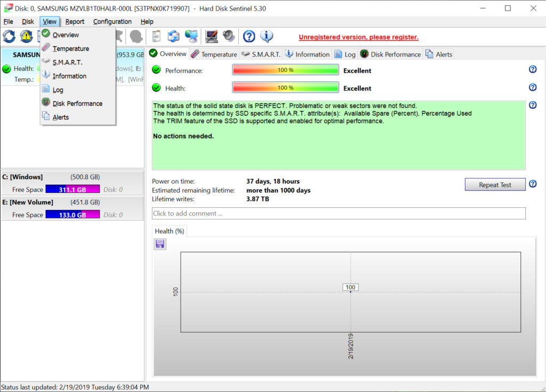546x392 pixels.
Task: Click the send report envelope toolbar icon
Action: click(x=173, y=36)
